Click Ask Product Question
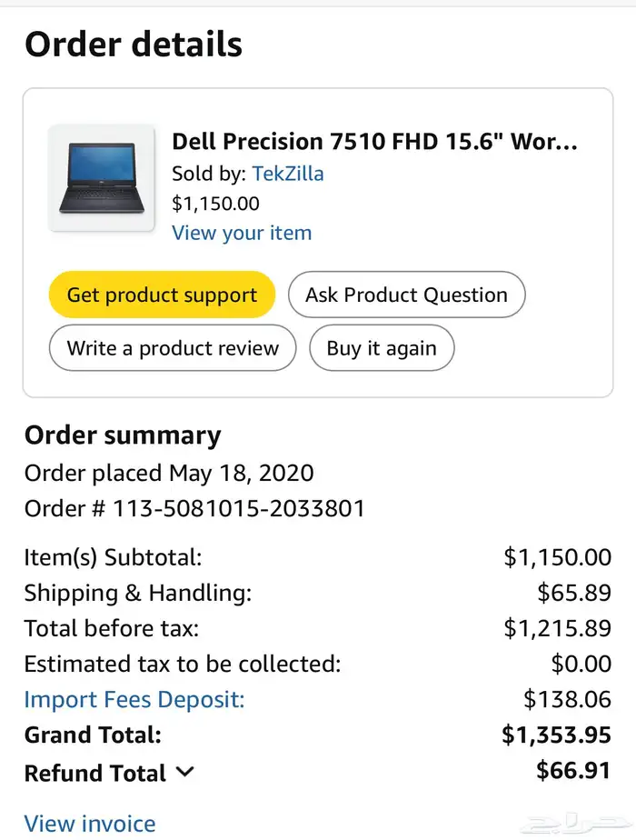Viewport: 636px width, 840px height. coord(406,295)
